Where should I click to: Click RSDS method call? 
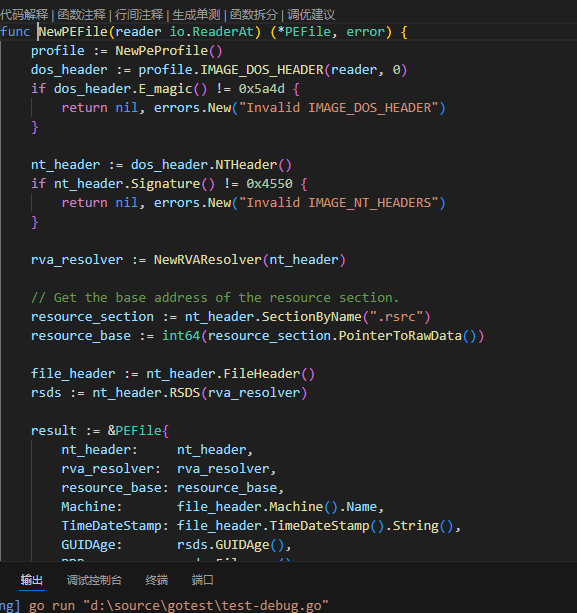coord(185,393)
